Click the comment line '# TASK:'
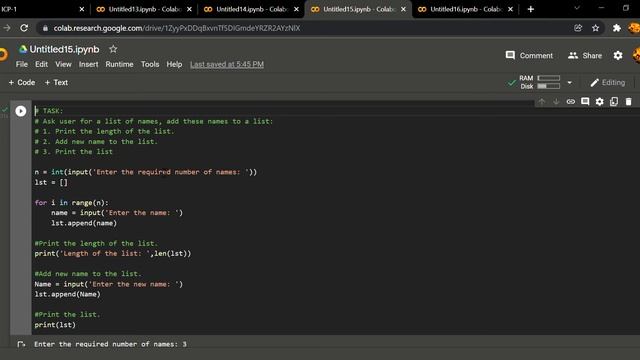The height and width of the screenshot is (360, 640). coord(49,111)
